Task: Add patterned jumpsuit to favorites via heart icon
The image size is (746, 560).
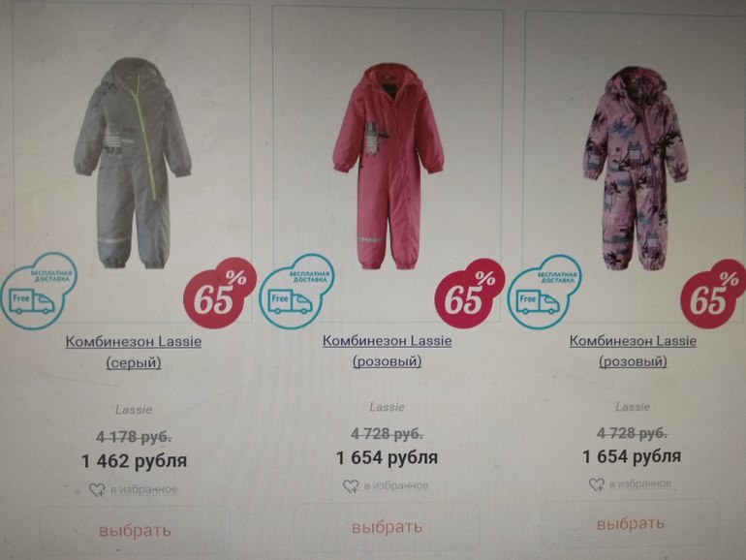Action: [597, 484]
